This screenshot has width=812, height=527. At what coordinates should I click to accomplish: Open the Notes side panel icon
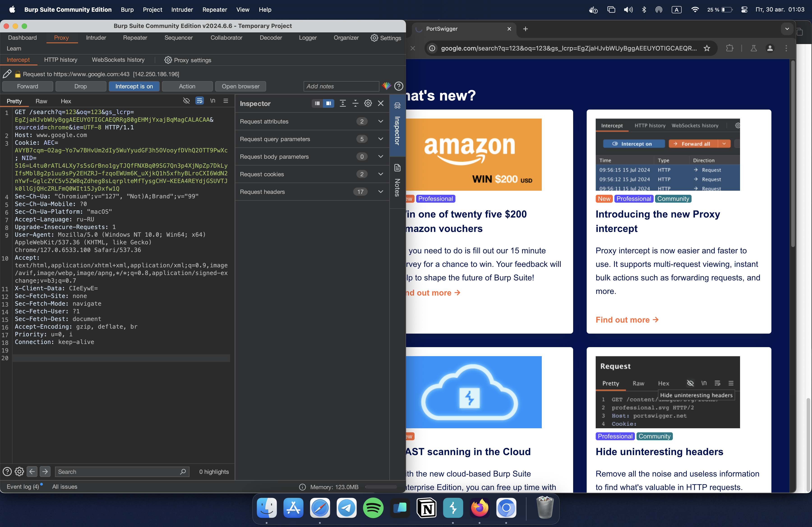pyautogui.click(x=397, y=168)
